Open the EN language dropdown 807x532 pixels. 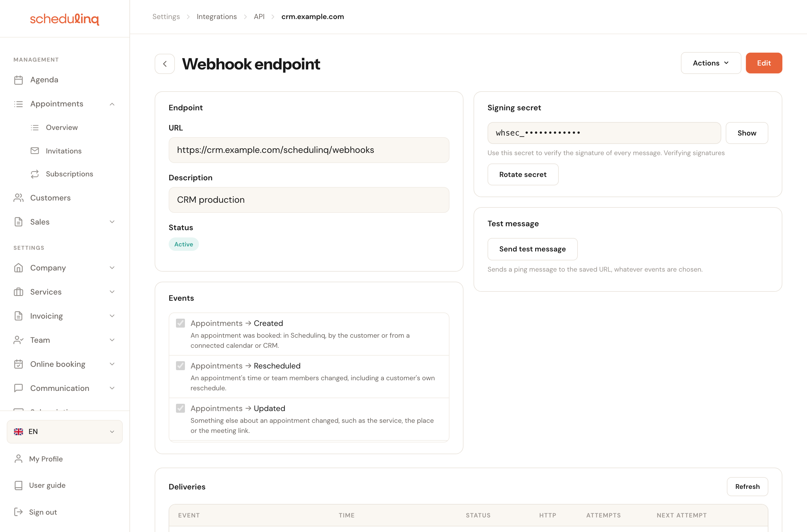[64, 431]
